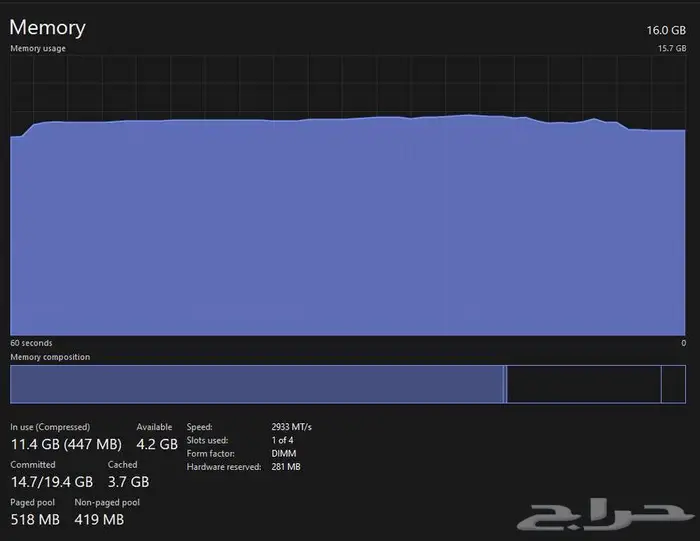The height and width of the screenshot is (541, 700).
Task: Click the In use segment of composition bar
Action: coord(256,384)
